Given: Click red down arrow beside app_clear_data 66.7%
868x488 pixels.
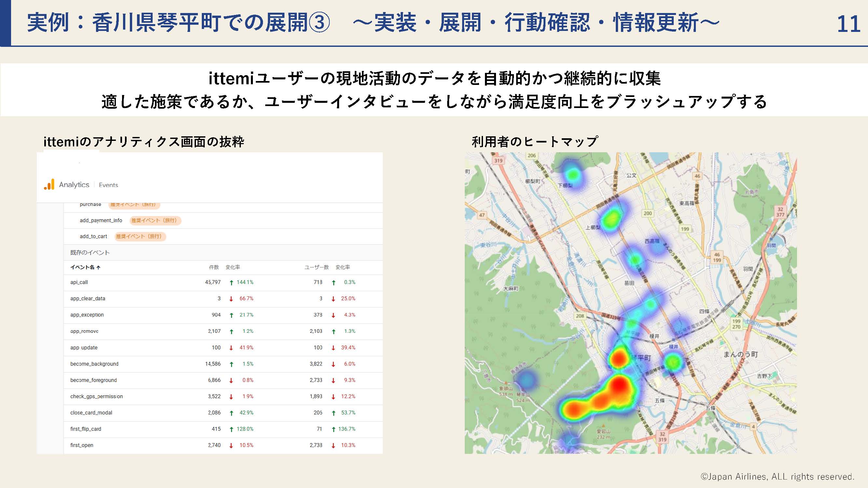Looking at the screenshot, I should pos(231,299).
